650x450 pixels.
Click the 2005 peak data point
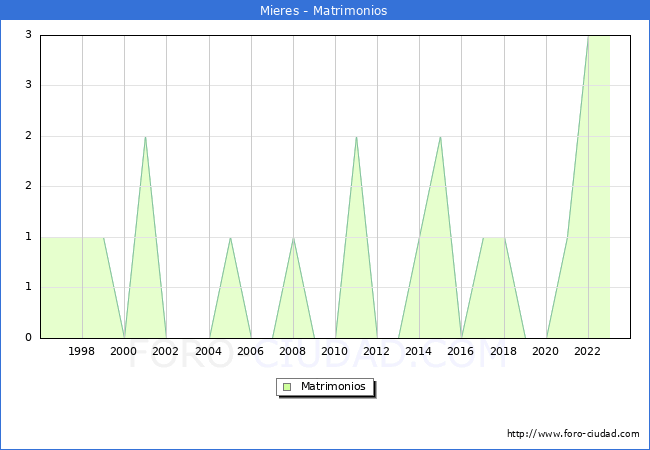click(x=230, y=238)
